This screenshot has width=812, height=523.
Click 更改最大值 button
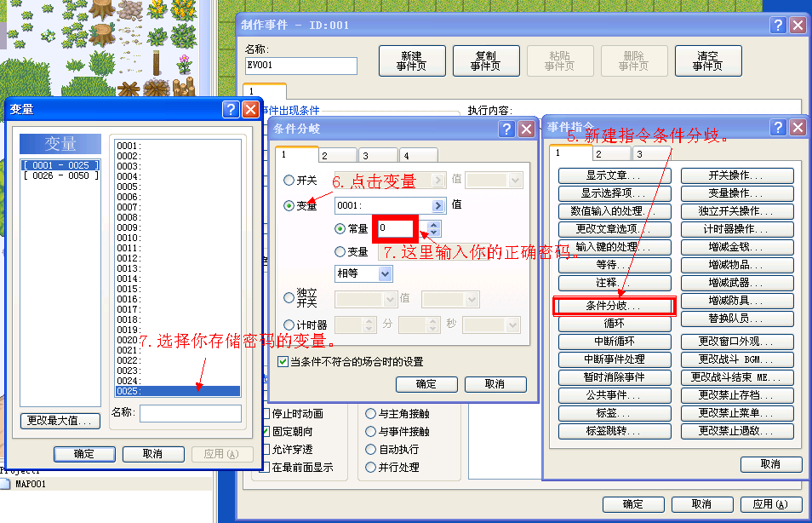60,421
